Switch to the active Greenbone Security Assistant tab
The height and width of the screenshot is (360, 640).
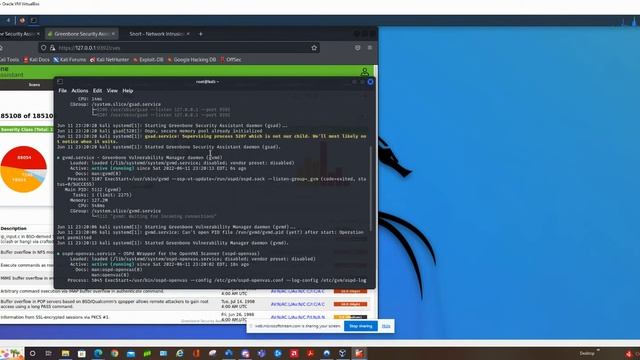click(x=81, y=34)
